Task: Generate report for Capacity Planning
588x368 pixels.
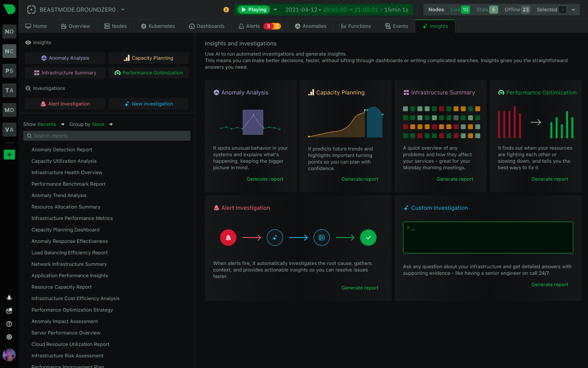Action: [360, 179]
